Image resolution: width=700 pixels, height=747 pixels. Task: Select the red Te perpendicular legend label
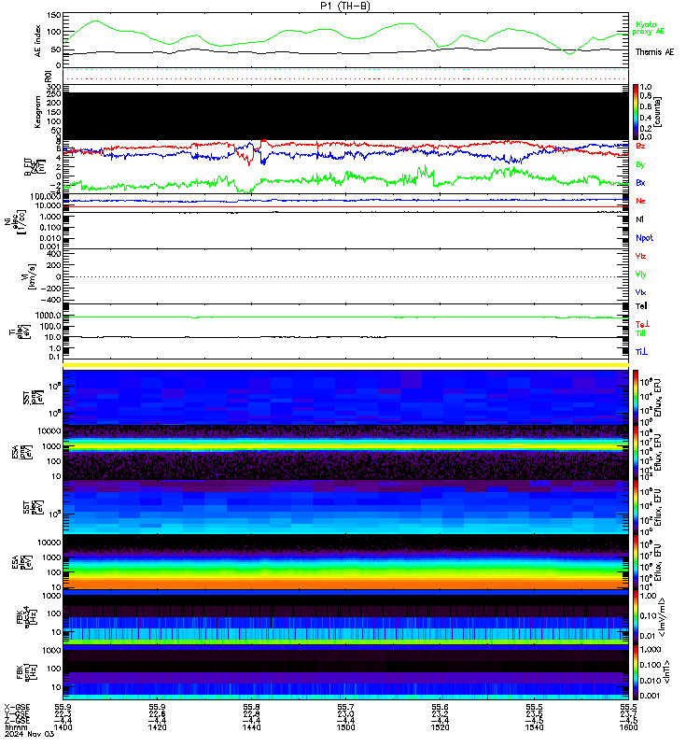tap(642, 324)
